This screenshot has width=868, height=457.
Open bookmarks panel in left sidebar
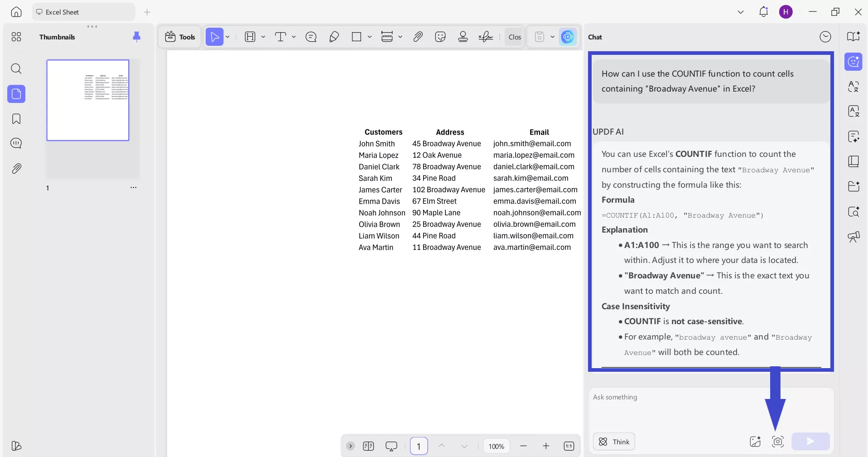tap(16, 119)
